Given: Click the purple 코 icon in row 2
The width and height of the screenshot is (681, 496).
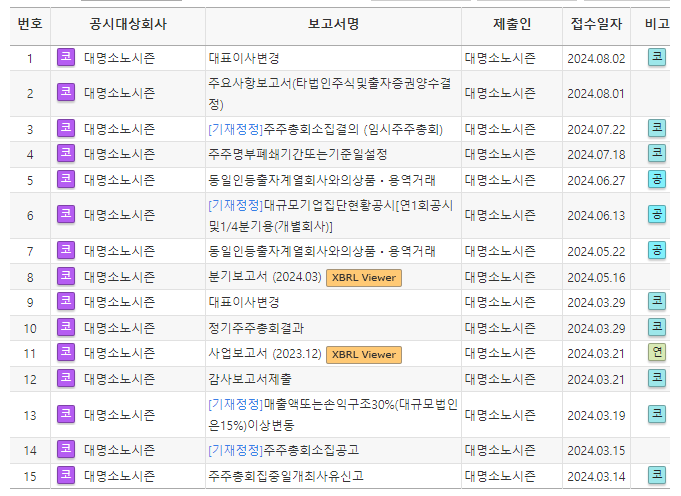Looking at the screenshot, I should point(66,93).
